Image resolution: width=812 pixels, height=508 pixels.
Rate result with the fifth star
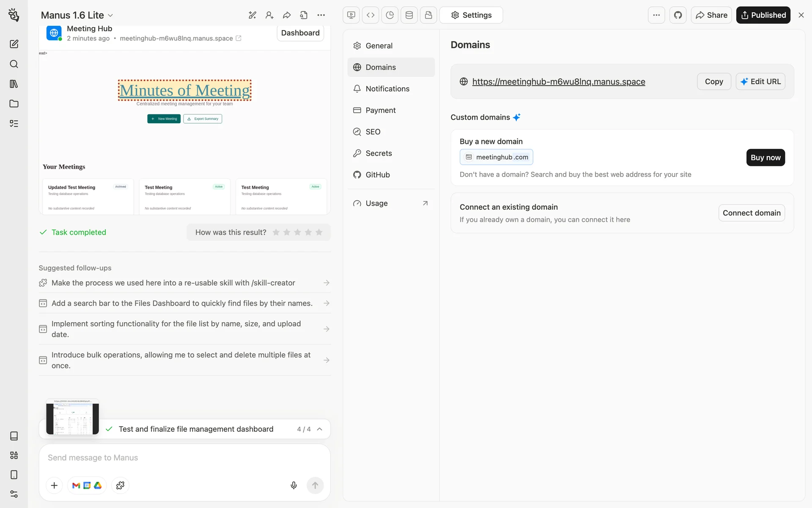[x=319, y=232]
